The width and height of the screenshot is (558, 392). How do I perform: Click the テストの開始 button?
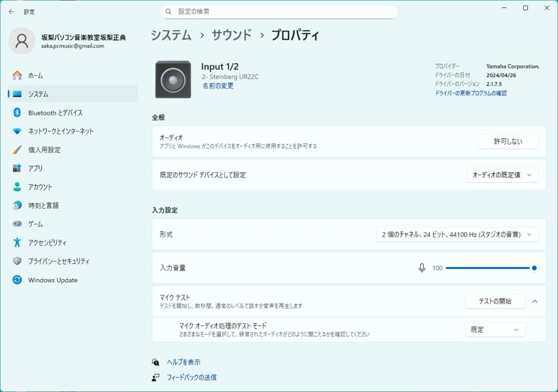pyautogui.click(x=495, y=301)
